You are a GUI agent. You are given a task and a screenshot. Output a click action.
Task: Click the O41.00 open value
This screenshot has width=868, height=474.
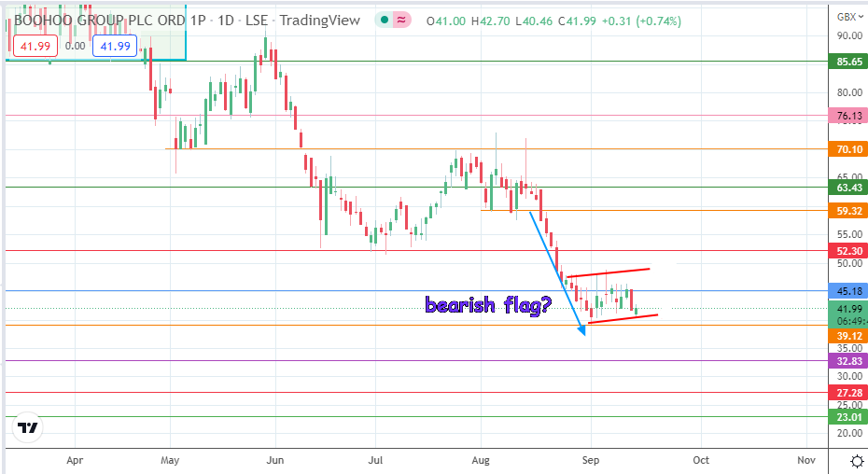(x=445, y=21)
